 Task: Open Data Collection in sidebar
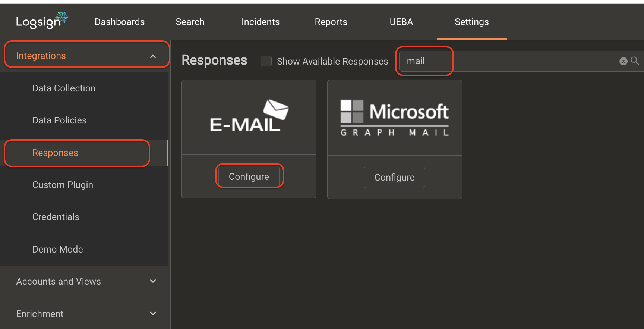click(x=64, y=88)
